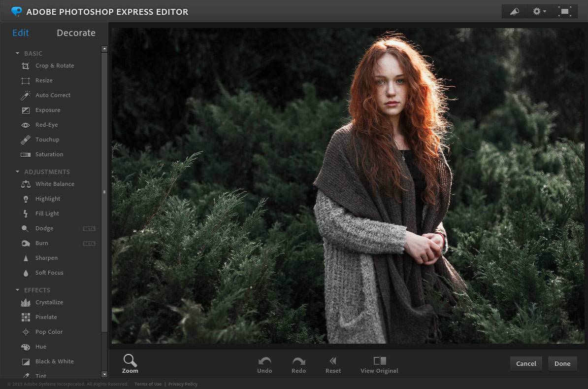Screen dimensions: 588x389
Task: Click the Hue palette icon
Action: pos(26,347)
